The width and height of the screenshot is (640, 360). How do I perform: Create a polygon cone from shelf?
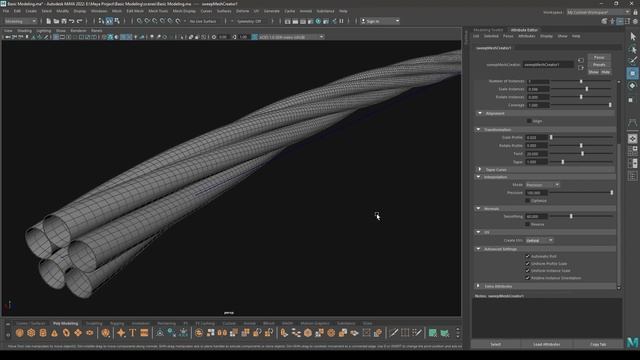tap(54, 333)
